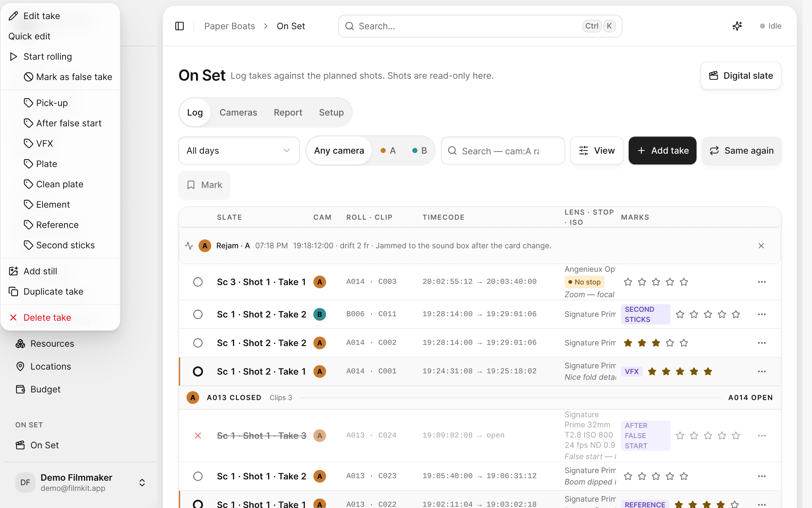
Task: Open the View options menu
Action: tap(597, 150)
